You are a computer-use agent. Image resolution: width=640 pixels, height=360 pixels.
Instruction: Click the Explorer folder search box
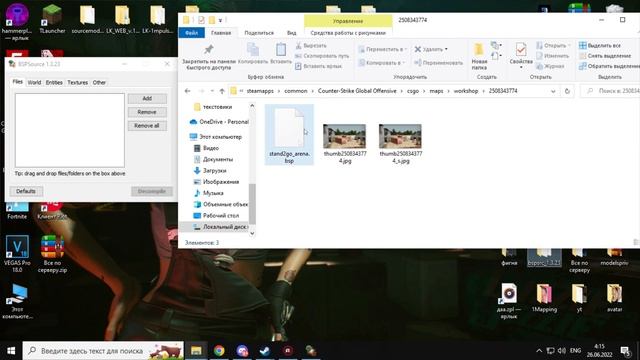coord(611,91)
